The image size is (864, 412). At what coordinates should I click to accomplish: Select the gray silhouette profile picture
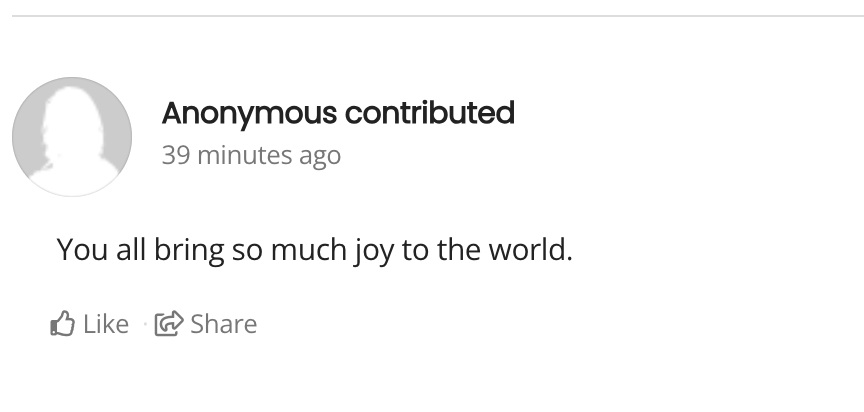click(72, 137)
